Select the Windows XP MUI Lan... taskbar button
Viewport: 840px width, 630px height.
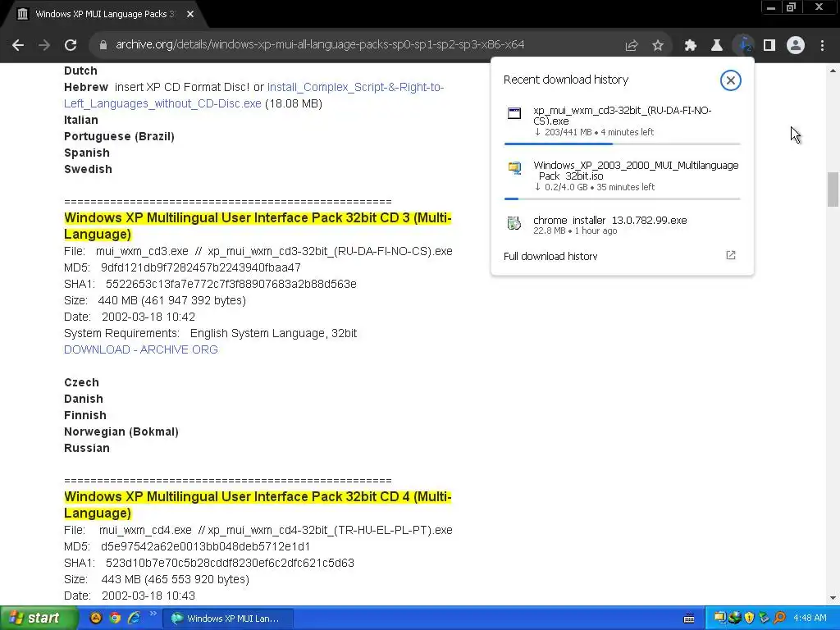228,619
